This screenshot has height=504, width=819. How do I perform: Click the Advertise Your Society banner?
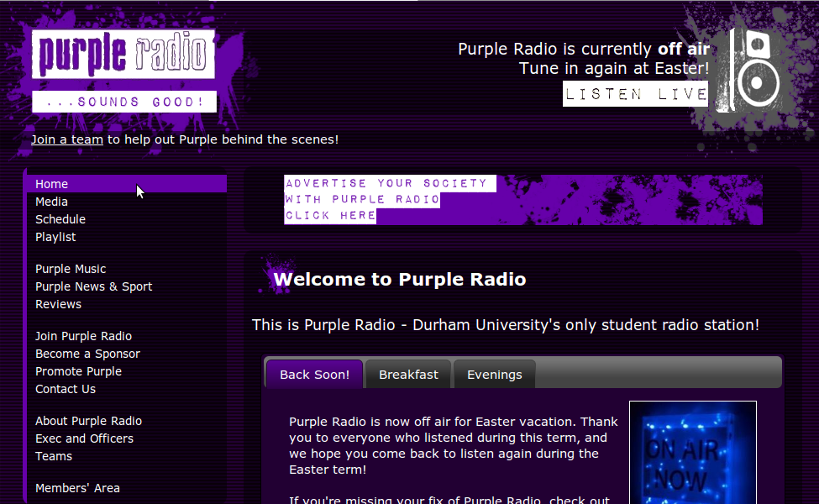pyautogui.click(x=522, y=200)
